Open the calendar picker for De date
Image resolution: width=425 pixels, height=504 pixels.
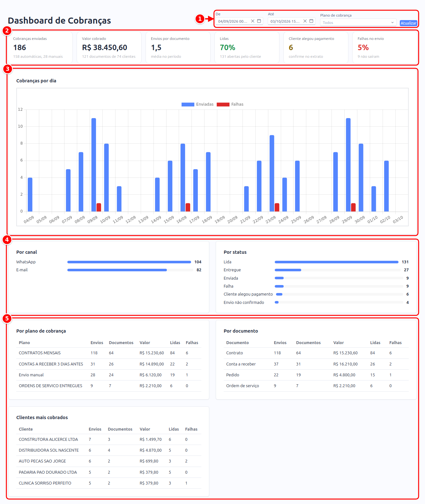coord(259,21)
